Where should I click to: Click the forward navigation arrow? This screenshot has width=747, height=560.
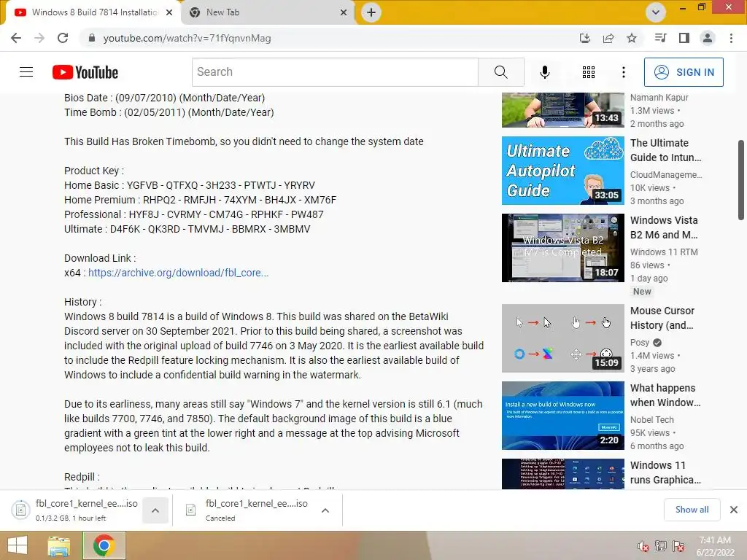click(x=39, y=38)
